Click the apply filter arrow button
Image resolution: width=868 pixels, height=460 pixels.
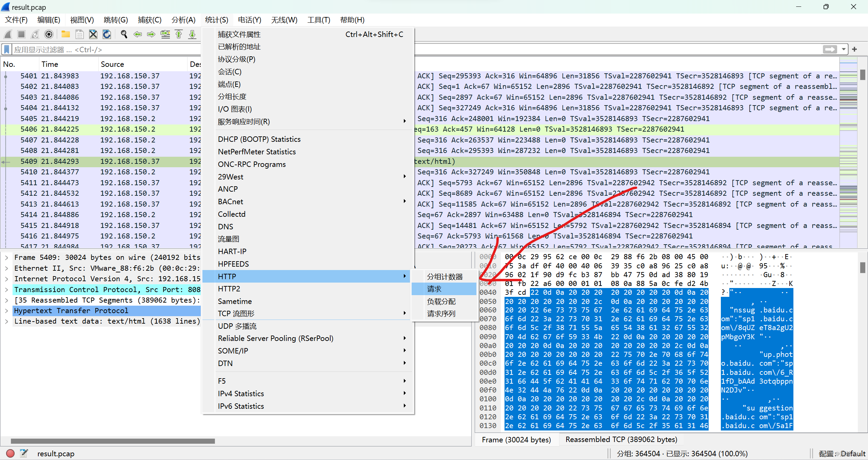(x=830, y=50)
